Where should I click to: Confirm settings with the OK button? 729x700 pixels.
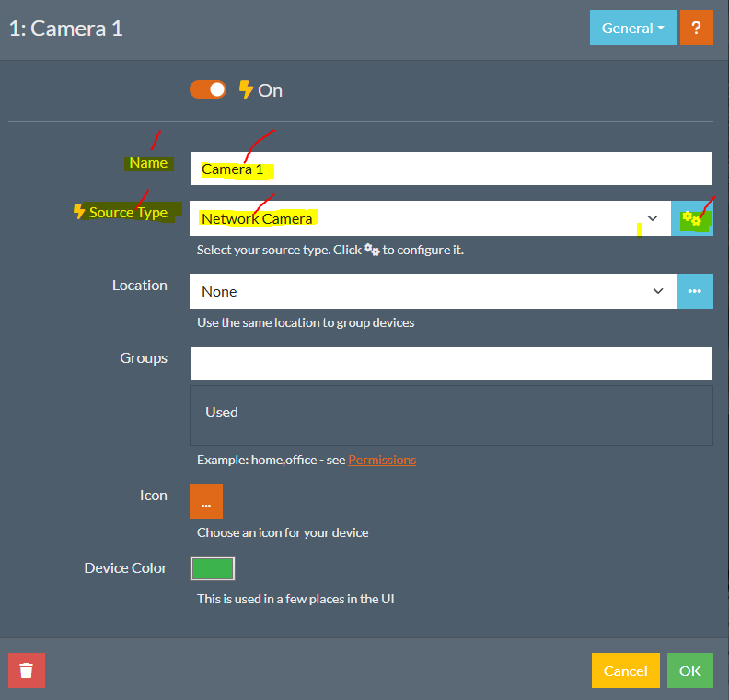[690, 671]
